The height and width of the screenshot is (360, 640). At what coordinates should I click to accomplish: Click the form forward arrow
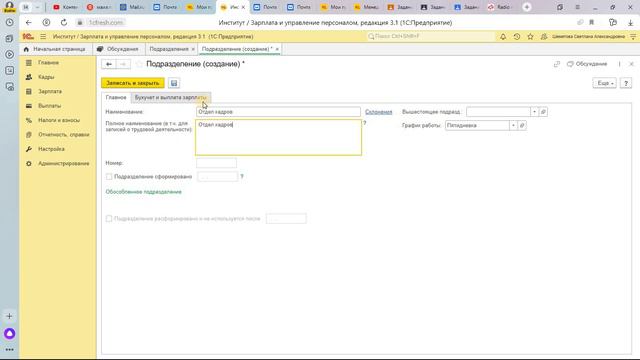(x=123, y=64)
